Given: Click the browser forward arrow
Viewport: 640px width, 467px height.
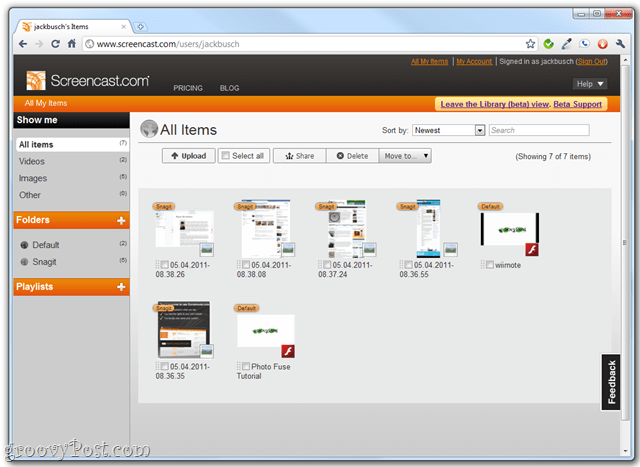Looking at the screenshot, I should pos(39,44).
